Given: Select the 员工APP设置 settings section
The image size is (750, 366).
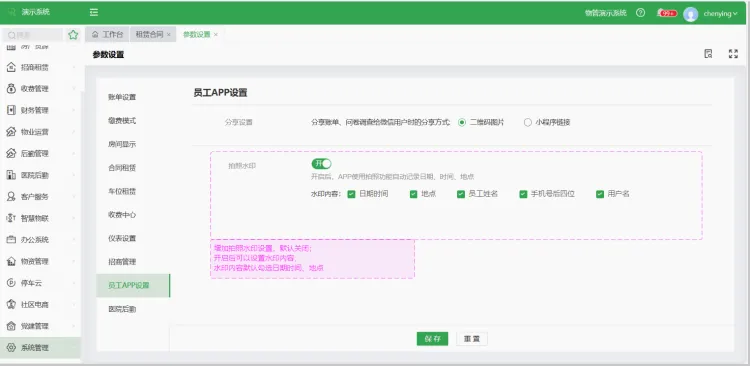Looking at the screenshot, I should [133, 286].
